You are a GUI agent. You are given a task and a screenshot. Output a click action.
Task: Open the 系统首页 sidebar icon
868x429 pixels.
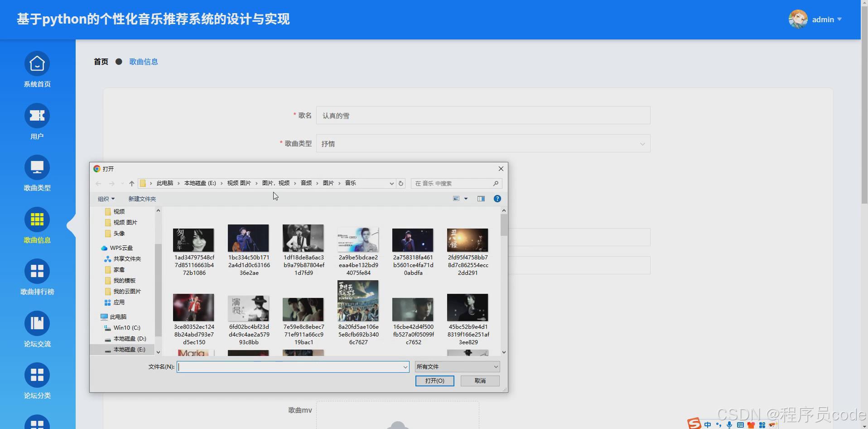tap(37, 63)
